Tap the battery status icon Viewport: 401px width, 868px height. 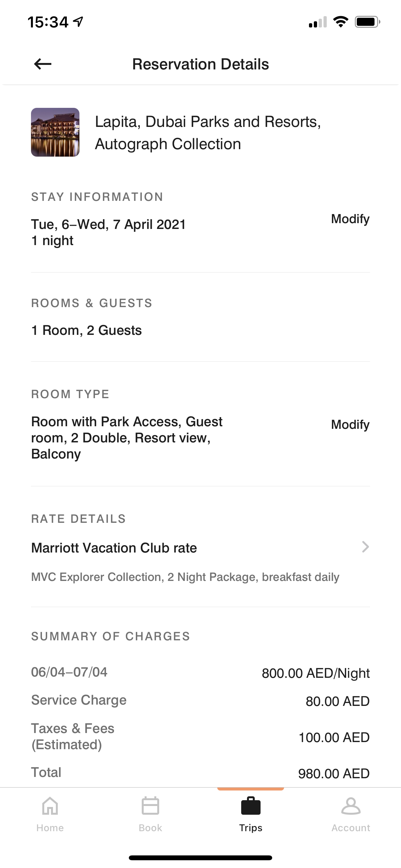pyautogui.click(x=367, y=22)
